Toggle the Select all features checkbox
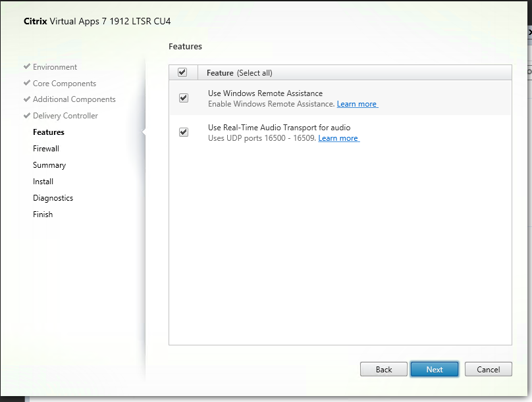 pyautogui.click(x=182, y=72)
